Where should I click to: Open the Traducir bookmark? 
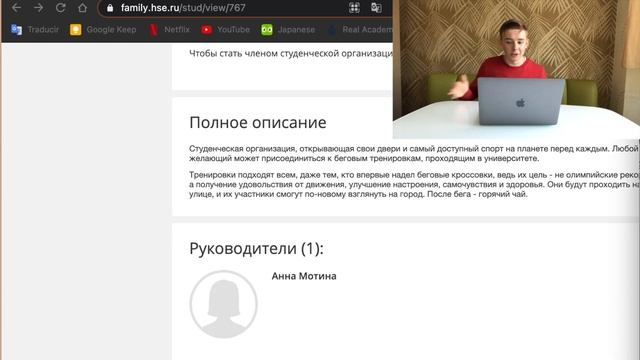(35, 29)
